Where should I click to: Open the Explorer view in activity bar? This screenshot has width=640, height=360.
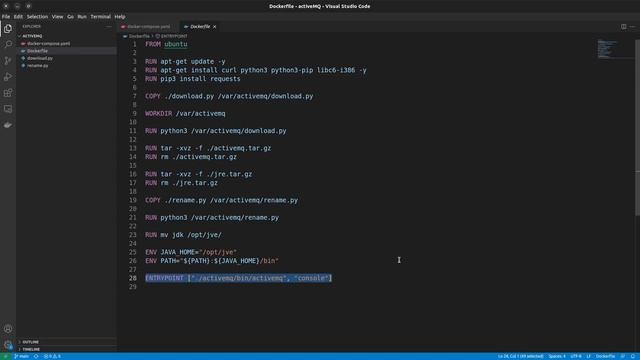8,29
